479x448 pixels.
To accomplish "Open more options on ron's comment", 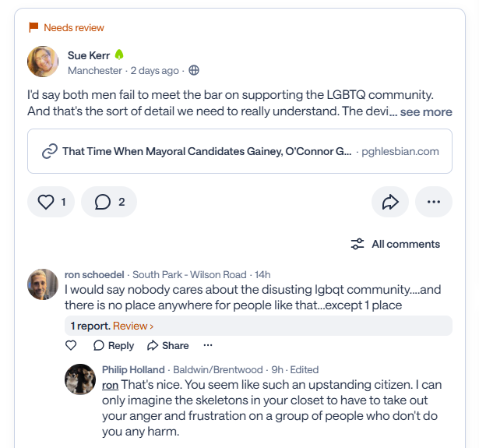I will coord(207,345).
